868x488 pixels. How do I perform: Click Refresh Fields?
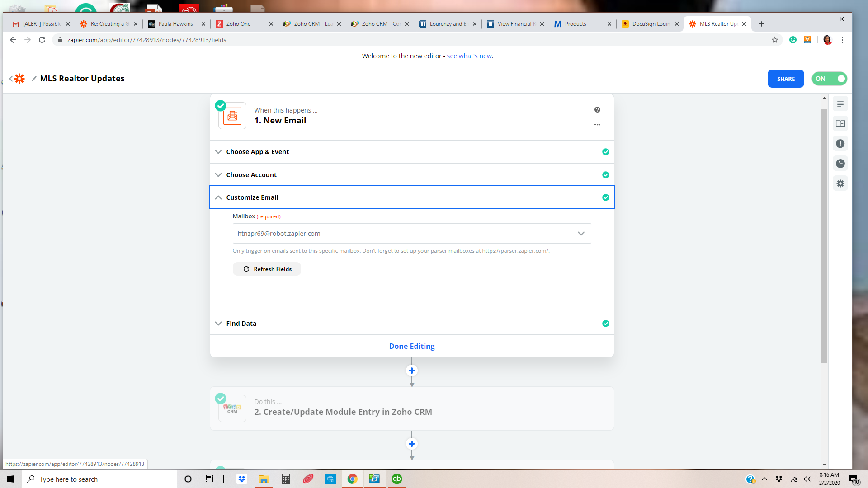click(267, 269)
